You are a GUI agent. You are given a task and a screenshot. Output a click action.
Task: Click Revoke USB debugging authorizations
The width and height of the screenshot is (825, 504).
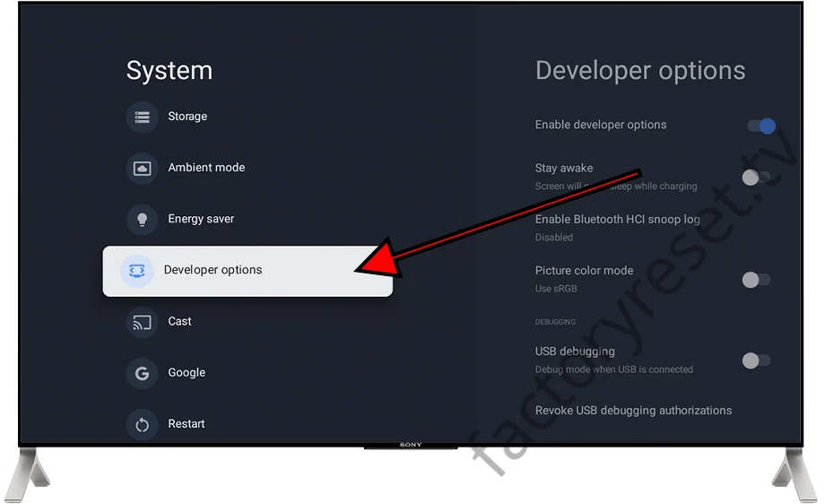point(633,411)
